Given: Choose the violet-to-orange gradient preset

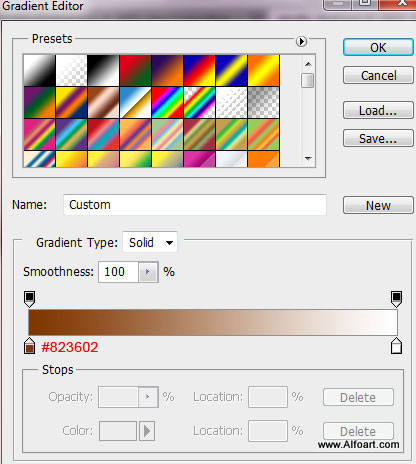Looking at the screenshot, I should [167, 70].
